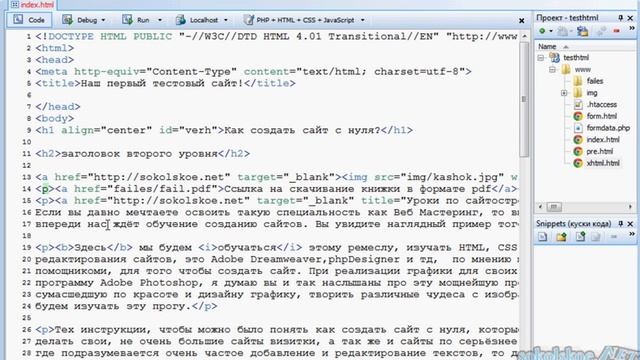640x360 pixels.
Task: Click the <body> tag on line 8
Action: [x=54, y=119]
